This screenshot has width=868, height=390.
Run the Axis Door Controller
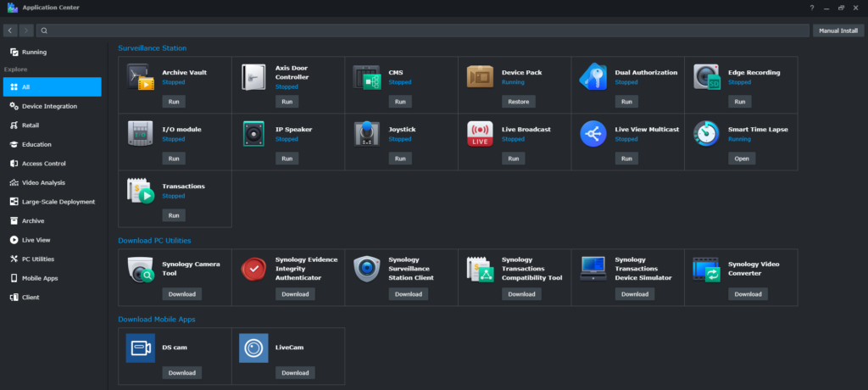(x=287, y=102)
